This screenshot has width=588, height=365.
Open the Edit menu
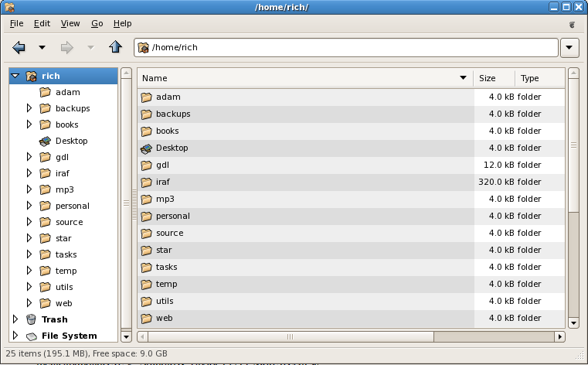pos(42,24)
